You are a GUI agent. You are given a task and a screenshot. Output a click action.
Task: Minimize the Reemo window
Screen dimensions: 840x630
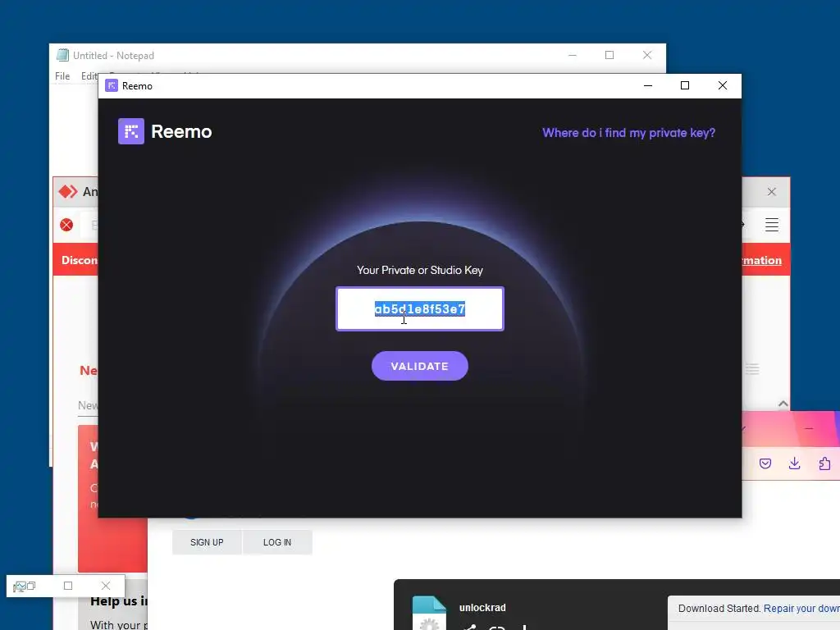click(x=648, y=85)
